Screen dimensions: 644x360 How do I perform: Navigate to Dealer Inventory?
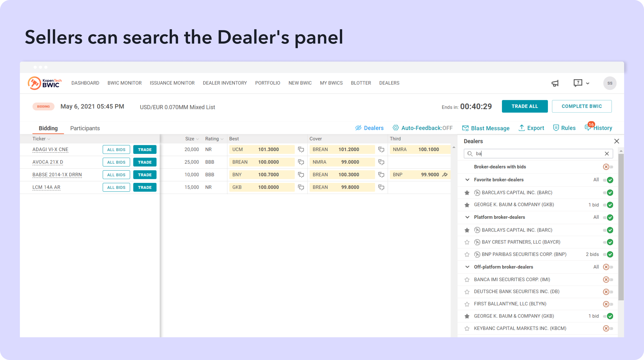225,83
